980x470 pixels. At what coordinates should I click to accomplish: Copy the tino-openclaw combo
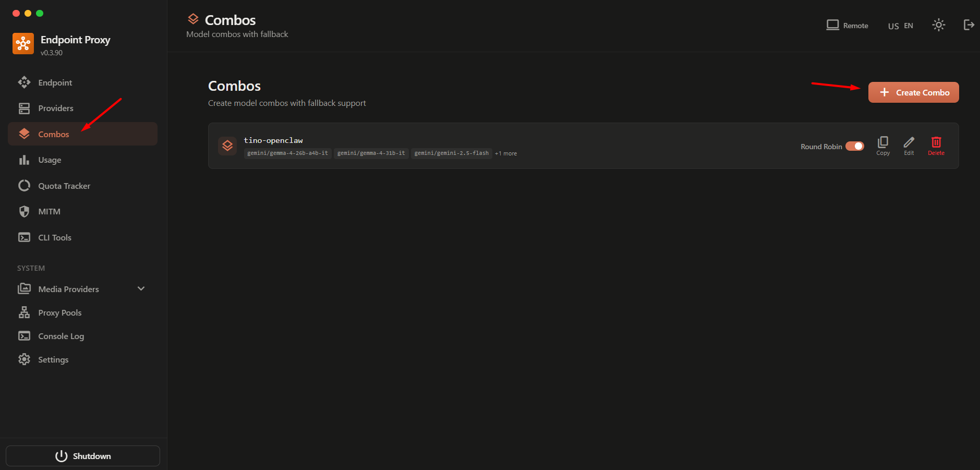pyautogui.click(x=882, y=146)
